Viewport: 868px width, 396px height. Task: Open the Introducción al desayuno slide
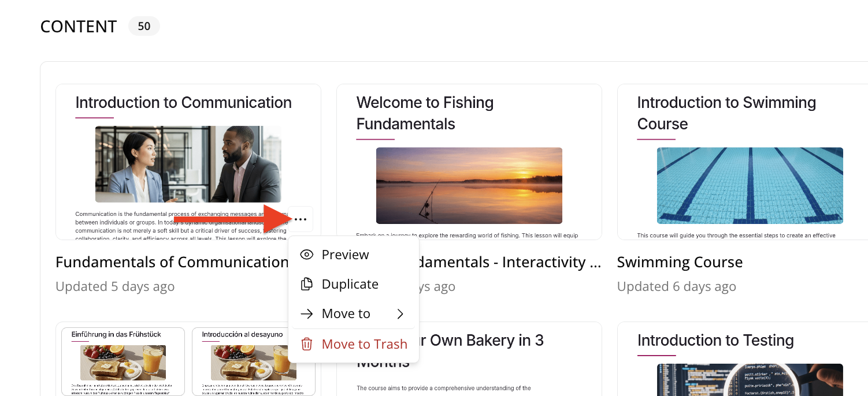254,361
